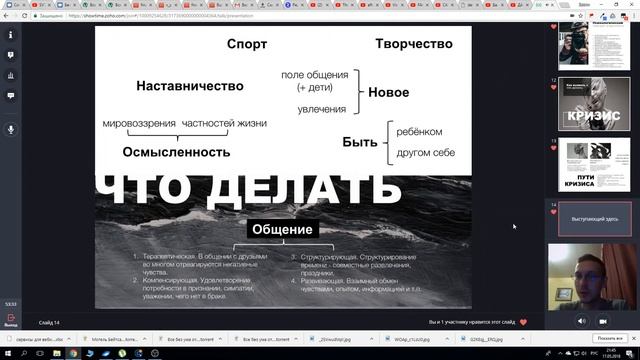Open the Windows Start menu
Viewport: 640px width, 360px height.
pyautogui.click(x=7, y=353)
